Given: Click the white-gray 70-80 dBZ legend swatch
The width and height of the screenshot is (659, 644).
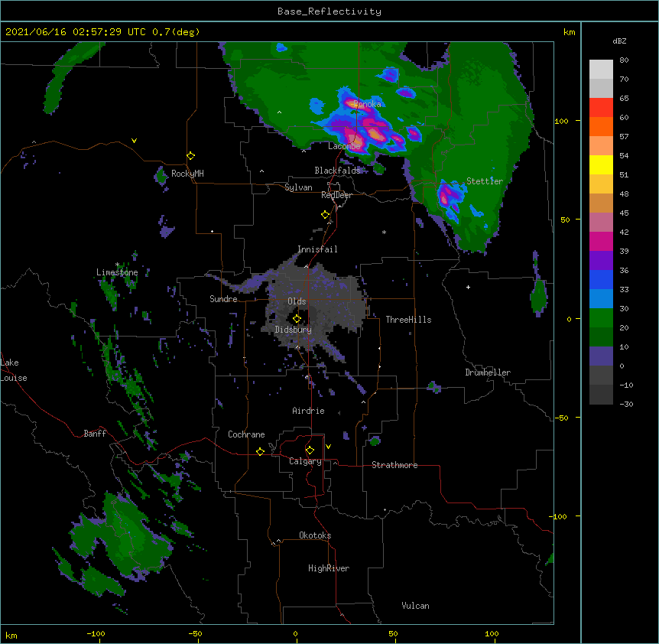Looking at the screenshot, I should point(601,70).
